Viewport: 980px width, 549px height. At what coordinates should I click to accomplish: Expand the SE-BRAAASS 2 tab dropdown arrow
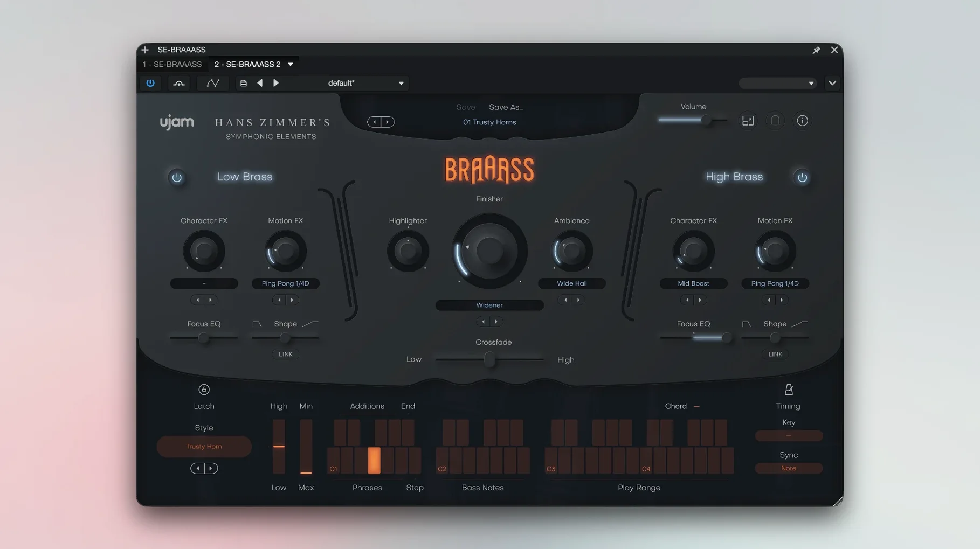pyautogui.click(x=291, y=64)
